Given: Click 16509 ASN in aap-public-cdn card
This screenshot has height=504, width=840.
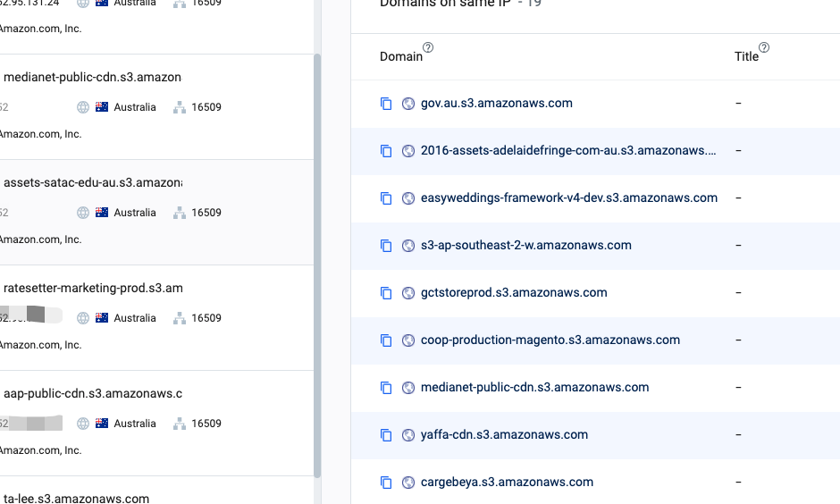Looking at the screenshot, I should (206, 424).
